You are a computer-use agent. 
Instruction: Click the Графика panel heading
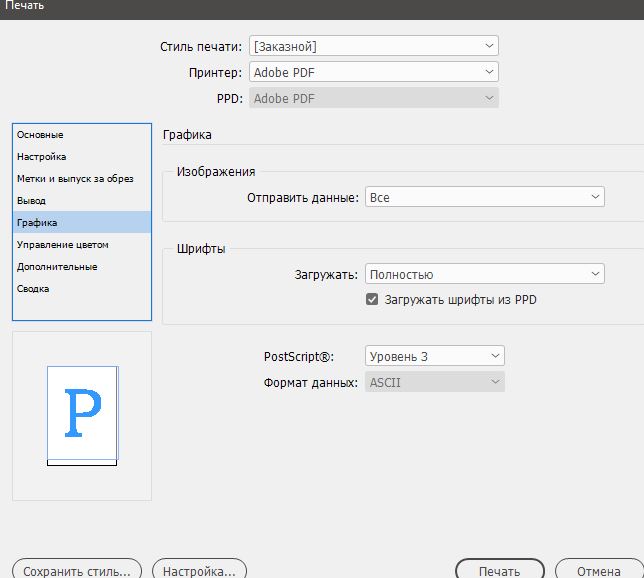click(187, 135)
